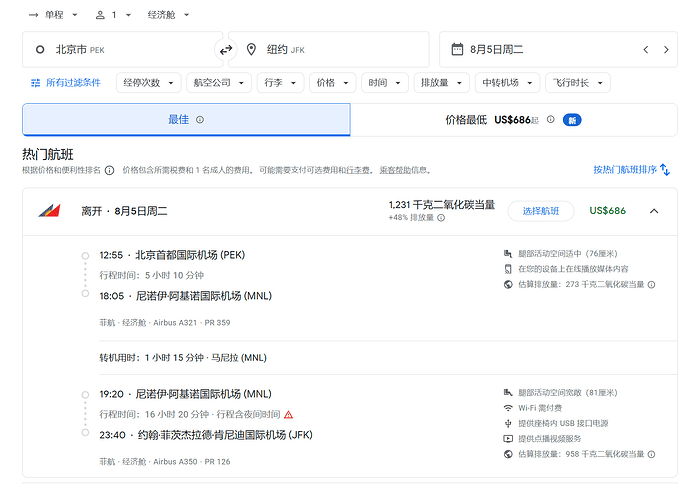Click info icon beside +48% 排放量
The width and height of the screenshot is (690, 484).
pyautogui.click(x=441, y=218)
